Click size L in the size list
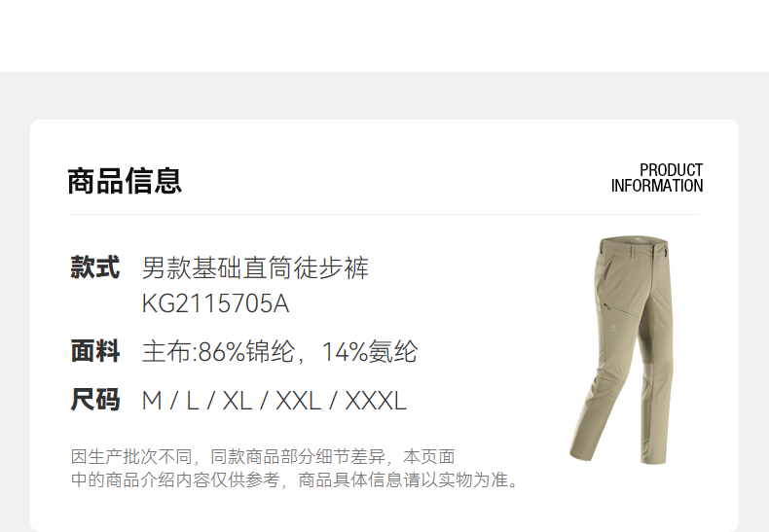The image size is (769, 532). pos(193,401)
